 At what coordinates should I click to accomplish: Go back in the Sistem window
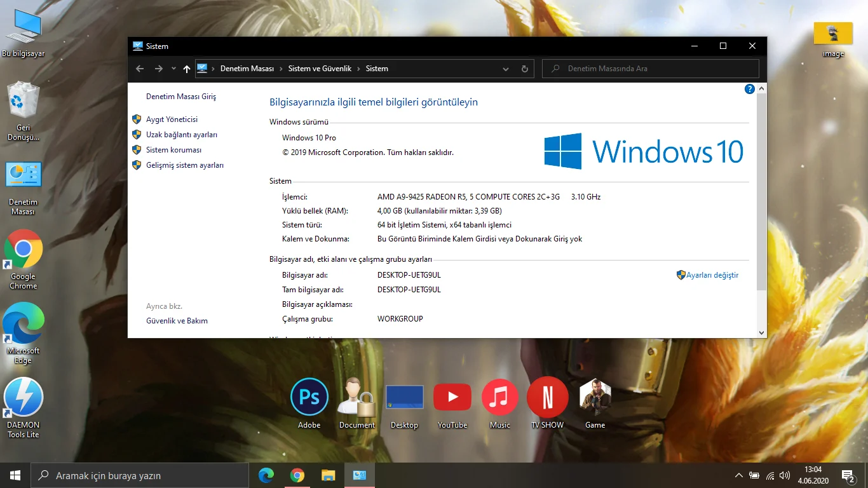140,69
